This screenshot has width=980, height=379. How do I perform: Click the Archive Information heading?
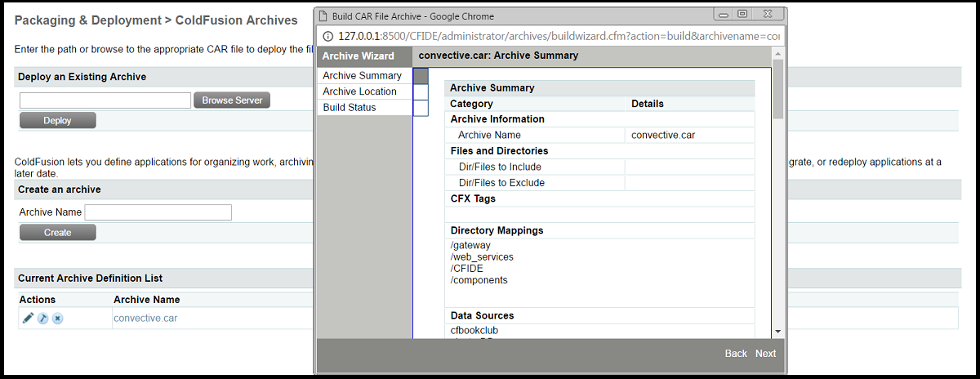[x=497, y=119]
